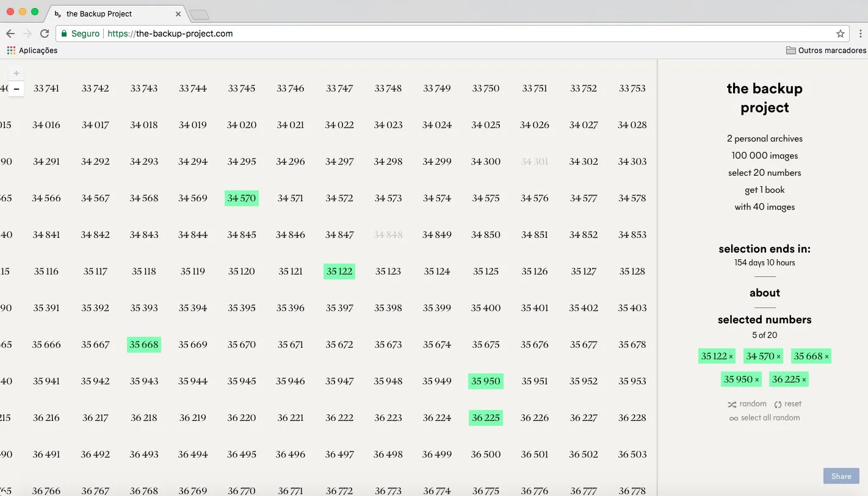Viewport: 868px width, 496px height.
Task: Remove the selected number 35 122 from the list
Action: click(731, 357)
